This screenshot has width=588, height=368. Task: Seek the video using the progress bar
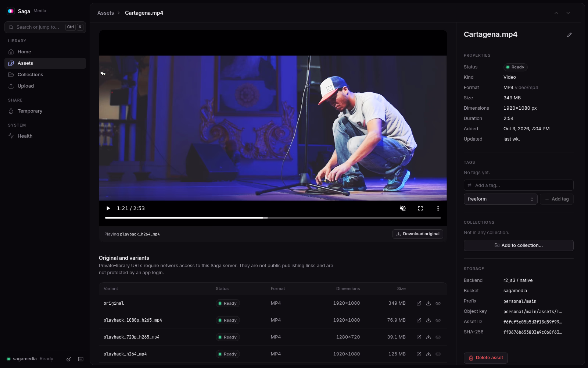tap(273, 218)
